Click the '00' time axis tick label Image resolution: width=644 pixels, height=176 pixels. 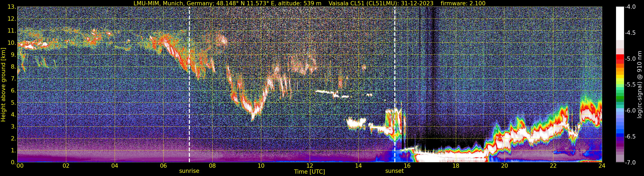point(20,166)
